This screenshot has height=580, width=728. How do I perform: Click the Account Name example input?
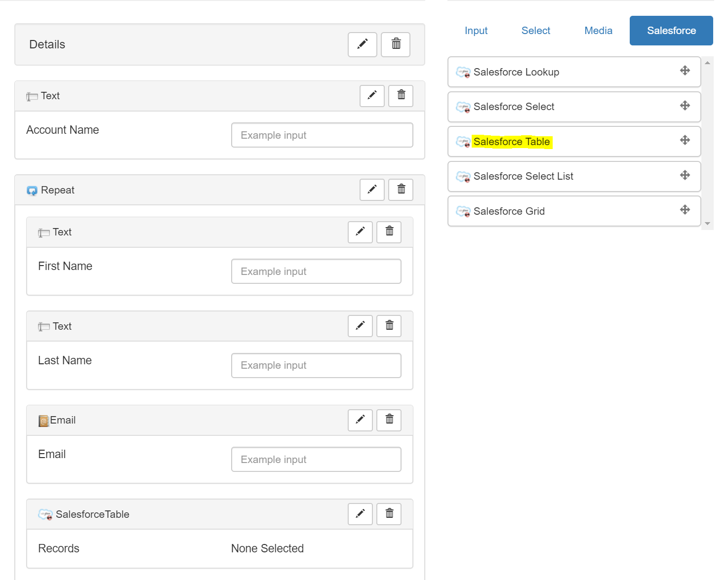click(x=322, y=135)
